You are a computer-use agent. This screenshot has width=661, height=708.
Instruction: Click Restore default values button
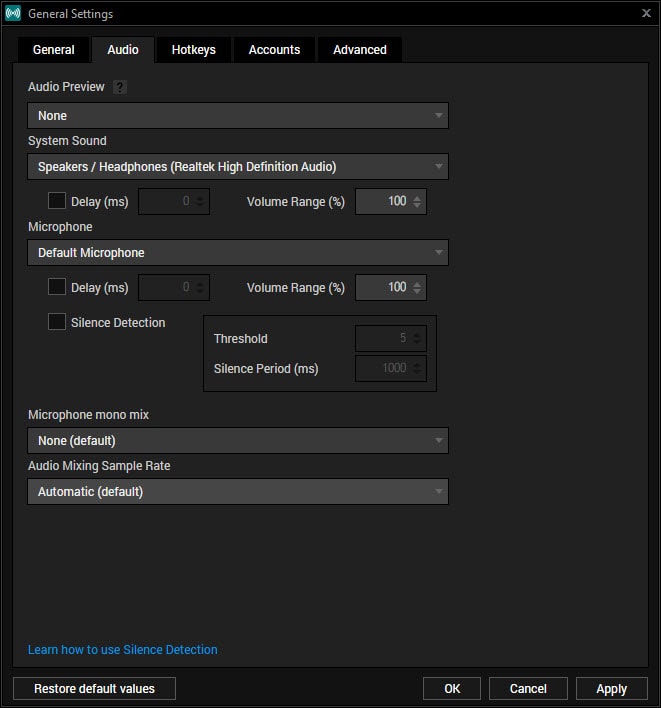point(94,688)
